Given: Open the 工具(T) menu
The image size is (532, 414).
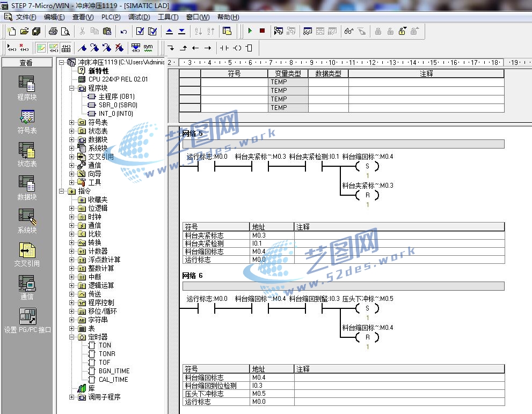Looking at the screenshot, I should 168,17.
